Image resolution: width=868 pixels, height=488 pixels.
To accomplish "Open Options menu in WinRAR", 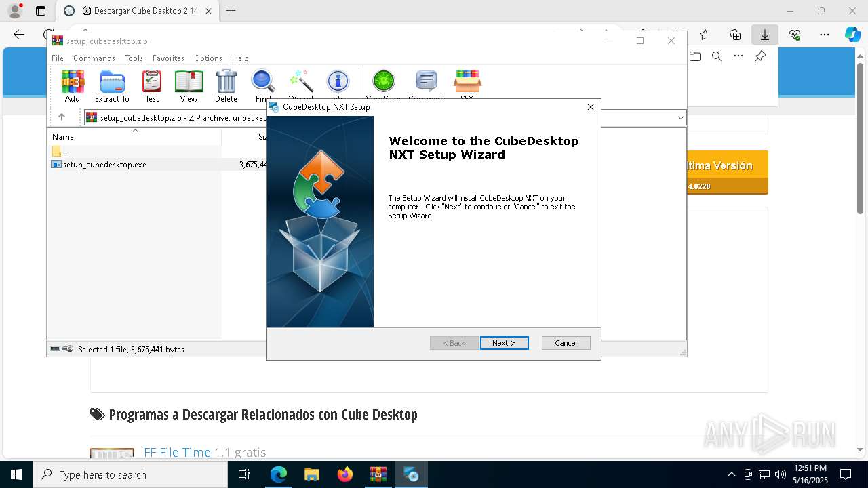I will pyautogui.click(x=208, y=58).
